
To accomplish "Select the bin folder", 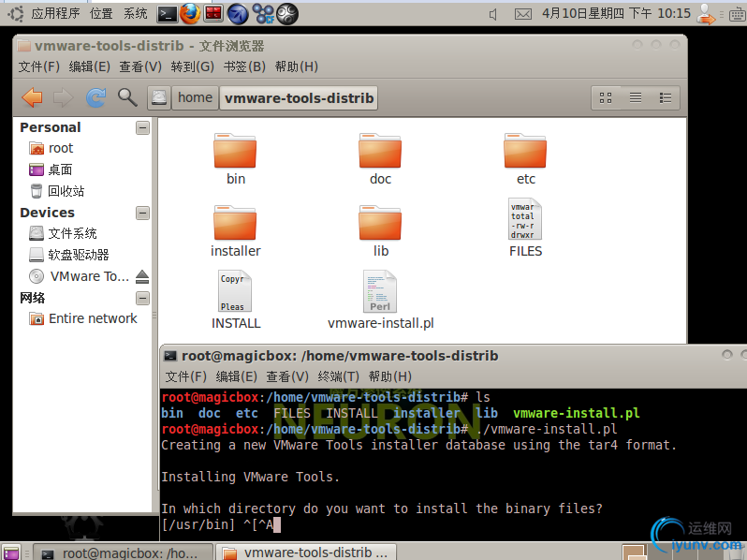I will (x=235, y=158).
